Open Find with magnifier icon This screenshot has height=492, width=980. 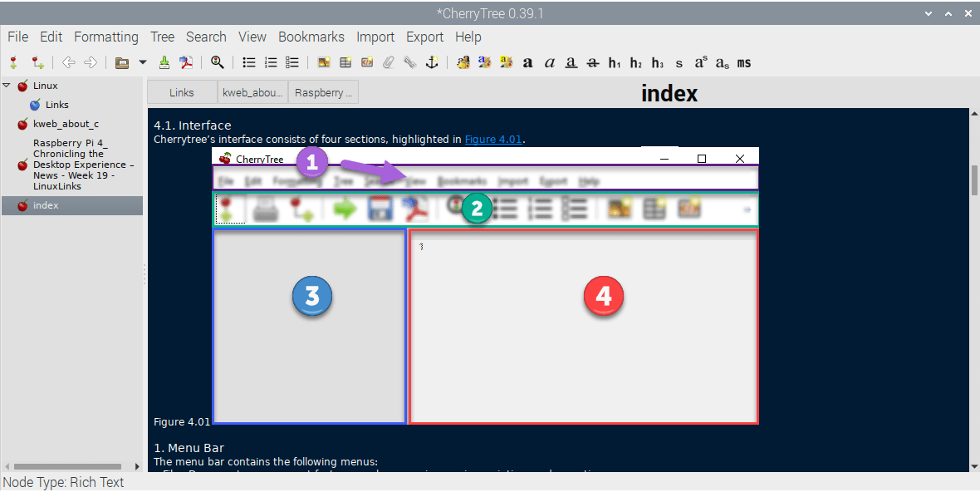coord(218,62)
